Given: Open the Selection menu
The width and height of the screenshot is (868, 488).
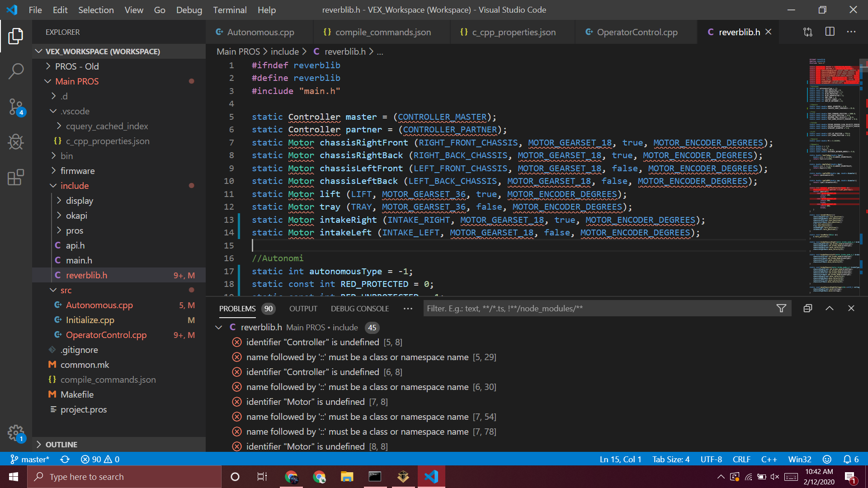Looking at the screenshot, I should tap(96, 10).
